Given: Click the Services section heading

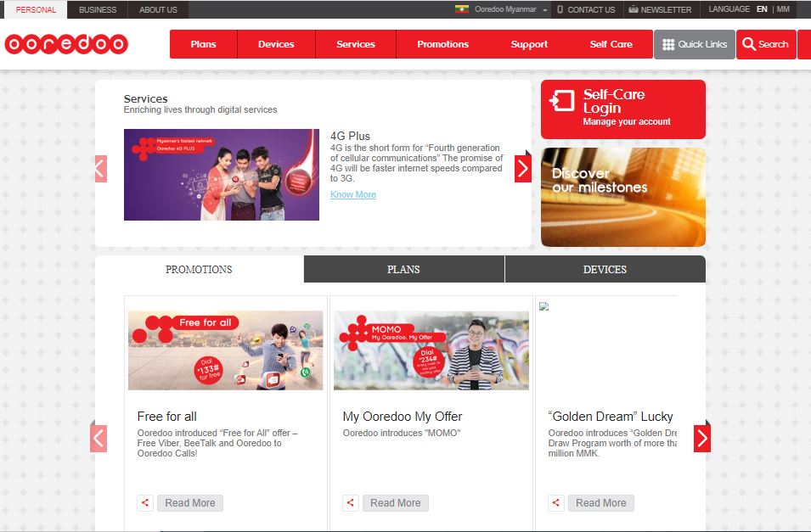Looking at the screenshot, I should (x=146, y=98).
